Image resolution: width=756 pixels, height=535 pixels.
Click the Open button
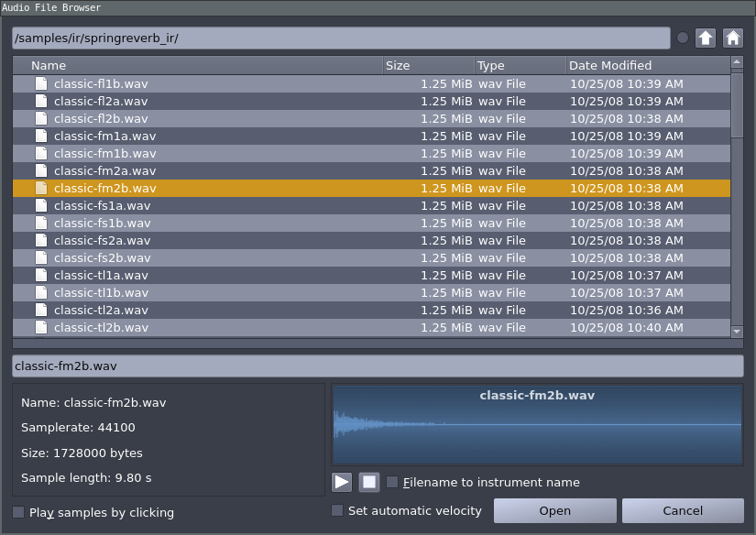click(554, 510)
